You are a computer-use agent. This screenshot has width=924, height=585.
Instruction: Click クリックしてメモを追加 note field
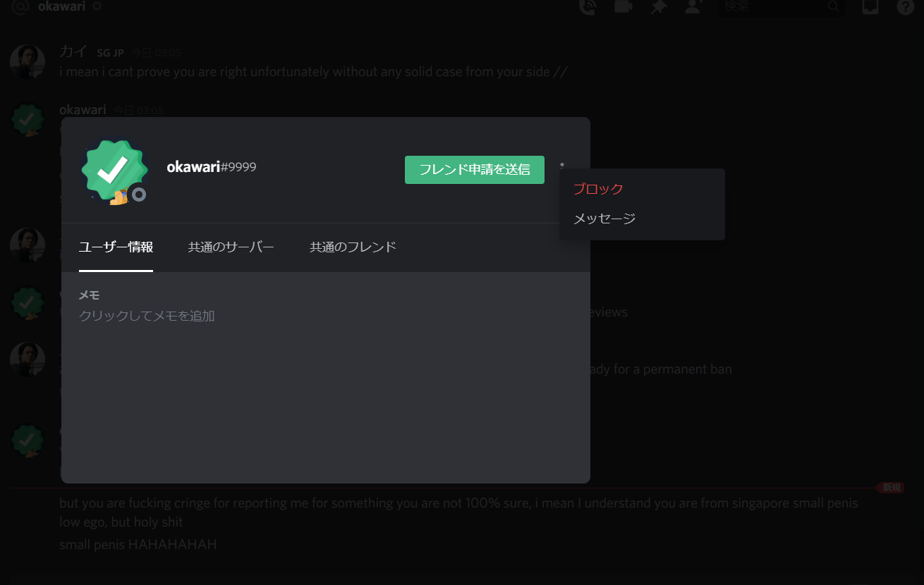click(147, 316)
